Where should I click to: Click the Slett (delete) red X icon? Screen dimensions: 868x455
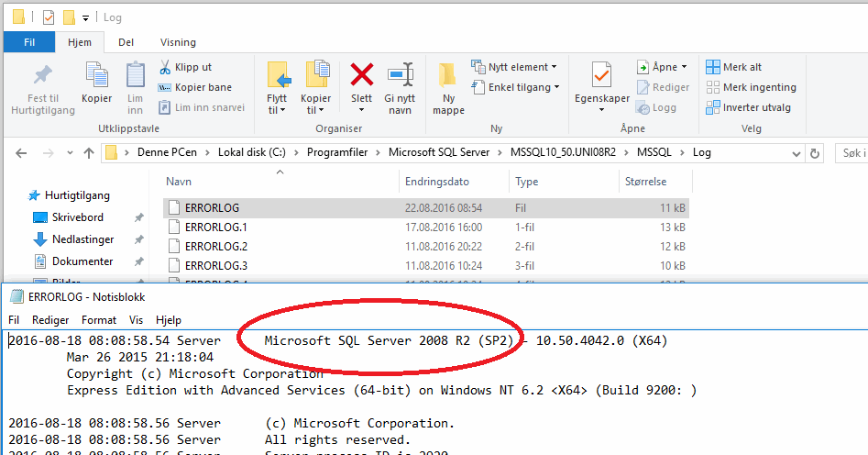point(362,75)
